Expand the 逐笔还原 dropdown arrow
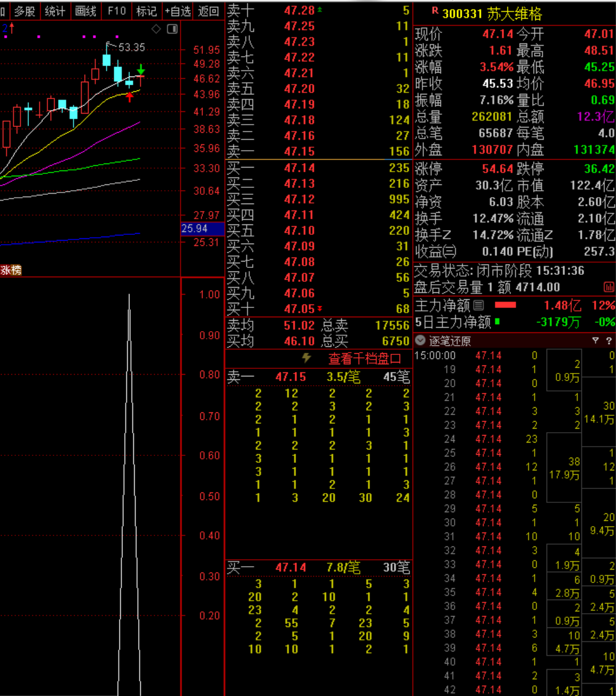Viewport: 616px width, 696px height. point(420,340)
